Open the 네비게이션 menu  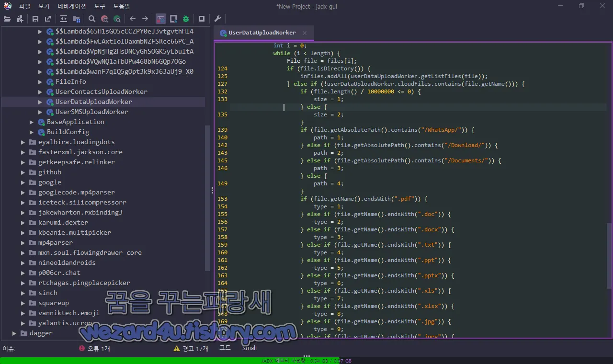click(72, 6)
